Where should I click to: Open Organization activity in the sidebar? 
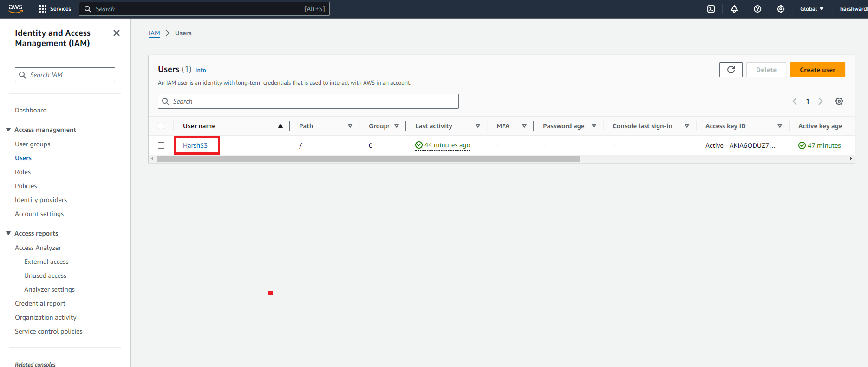[x=46, y=317]
